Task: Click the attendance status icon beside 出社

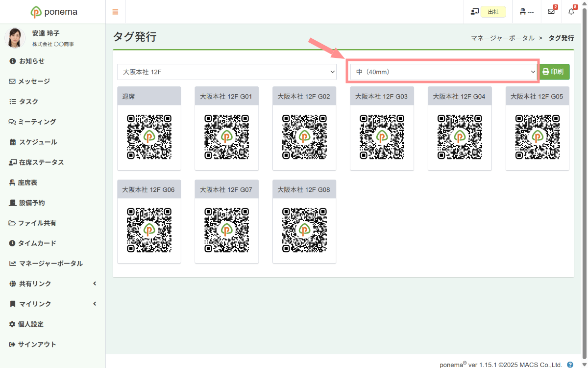Action: [474, 12]
